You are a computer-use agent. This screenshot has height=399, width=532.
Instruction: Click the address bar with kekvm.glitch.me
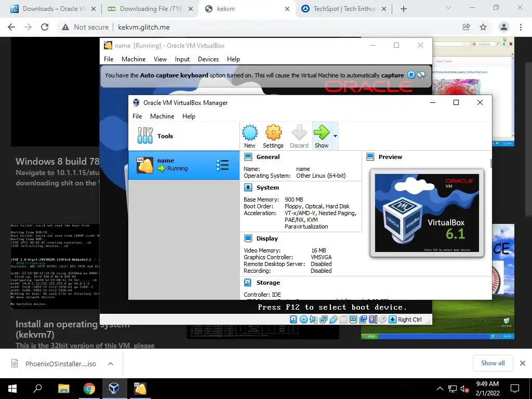pyautogui.click(x=143, y=27)
